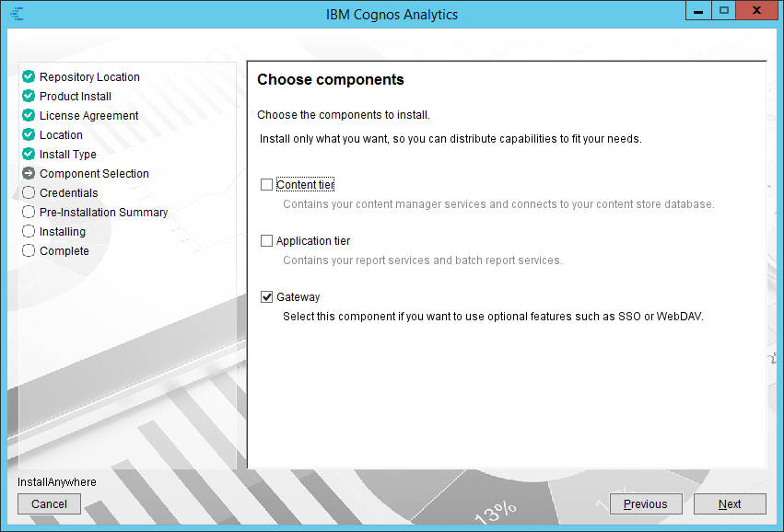The image size is (784, 532).
Task: Maximize the installer window
Action: click(723, 10)
